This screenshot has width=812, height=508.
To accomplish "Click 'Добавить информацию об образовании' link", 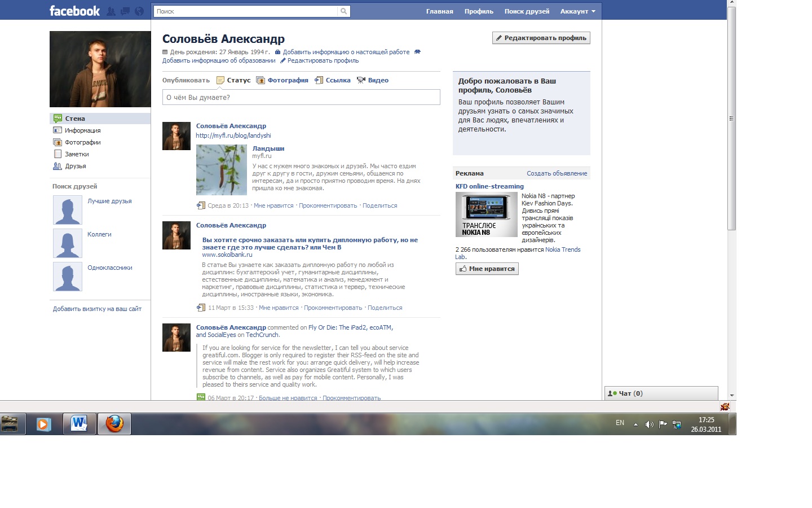I will pos(219,60).
